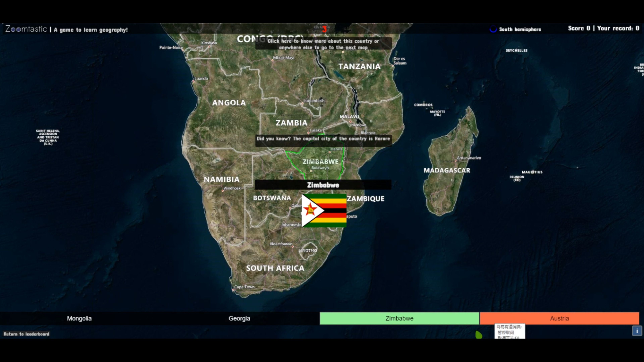Click the Bloemfontein city label
Viewport: 644px width, 362px height.
point(281,244)
